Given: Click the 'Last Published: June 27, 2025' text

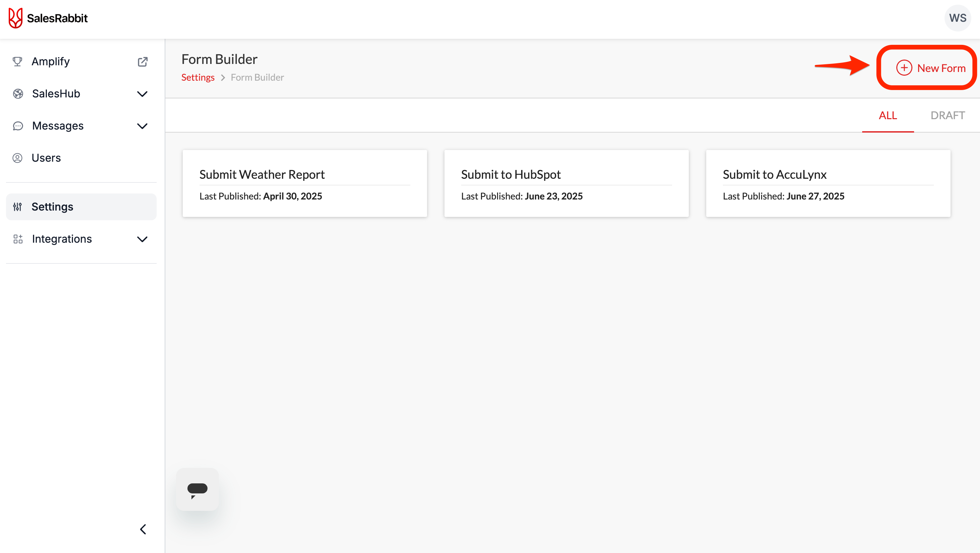Looking at the screenshot, I should pyautogui.click(x=784, y=196).
